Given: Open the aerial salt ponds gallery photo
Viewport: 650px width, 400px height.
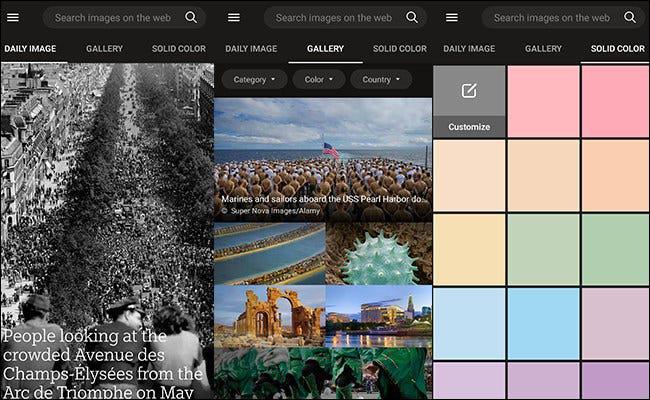Looking at the screenshot, I should (270, 254).
